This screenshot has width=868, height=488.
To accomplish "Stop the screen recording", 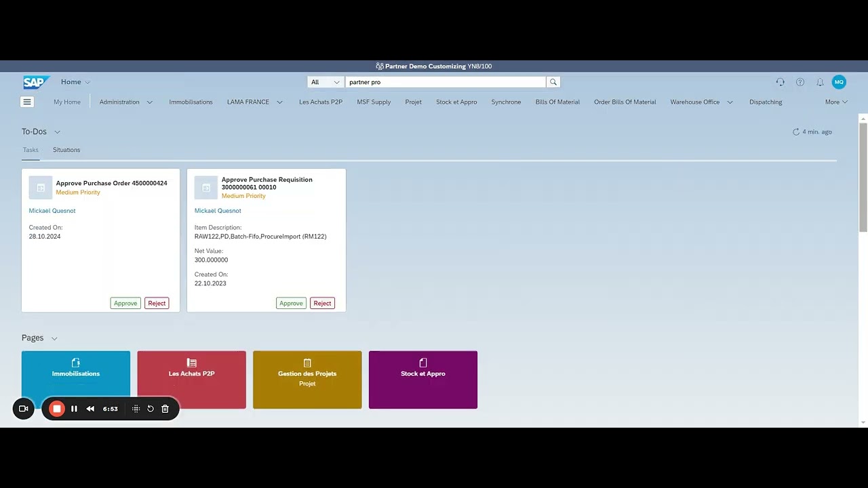I will coord(57,409).
